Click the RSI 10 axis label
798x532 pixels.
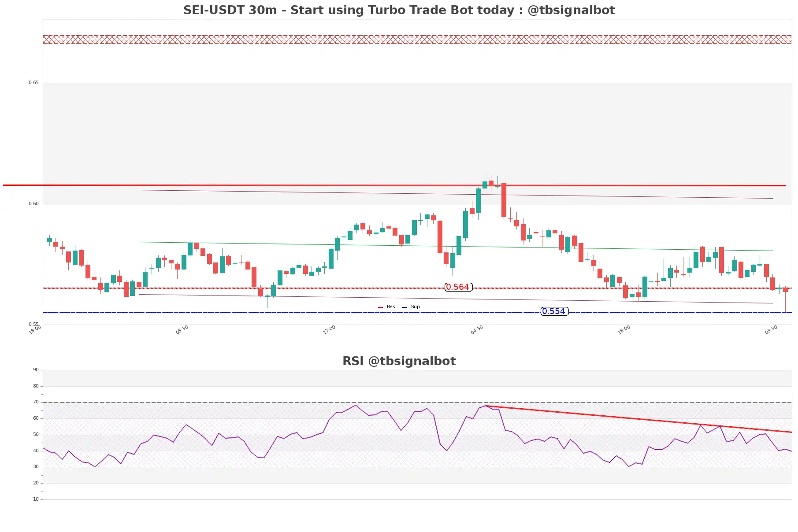(x=36, y=499)
